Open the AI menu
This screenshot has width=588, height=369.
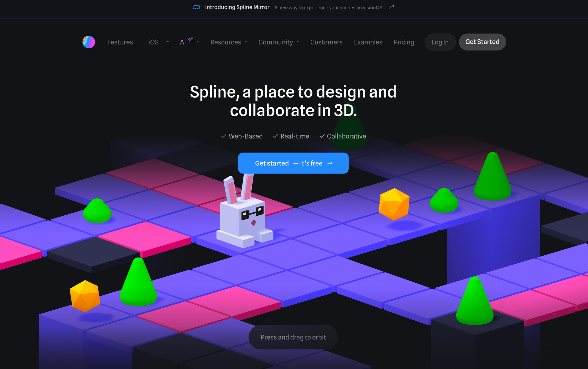[188, 42]
